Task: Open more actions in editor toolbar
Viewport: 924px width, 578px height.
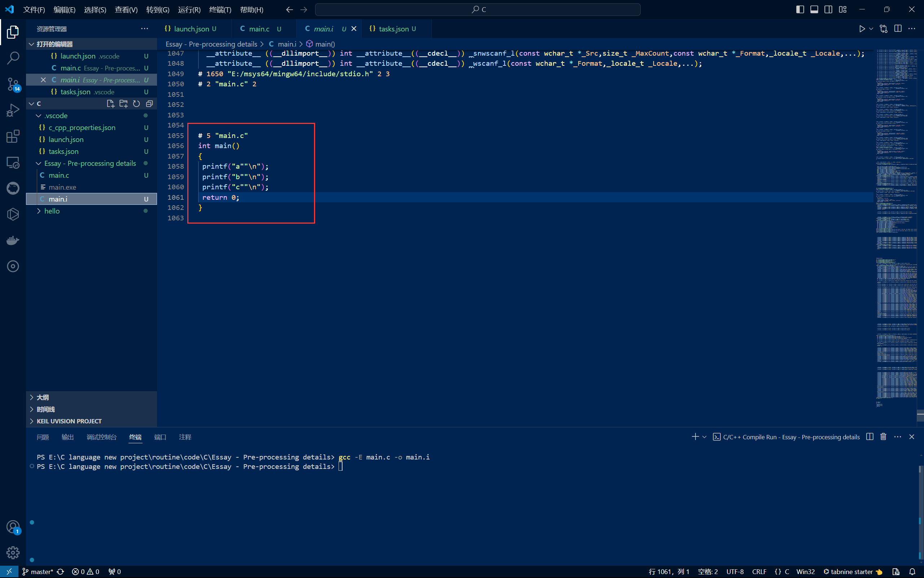Action: [x=912, y=29]
